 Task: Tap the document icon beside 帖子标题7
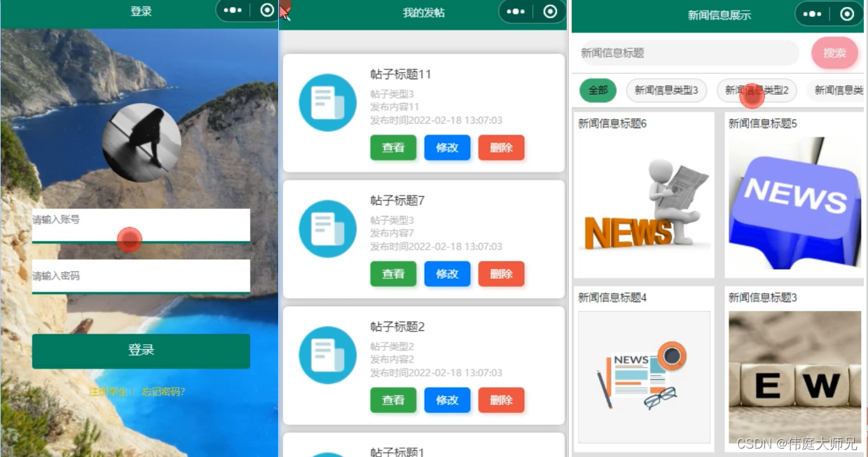(328, 228)
